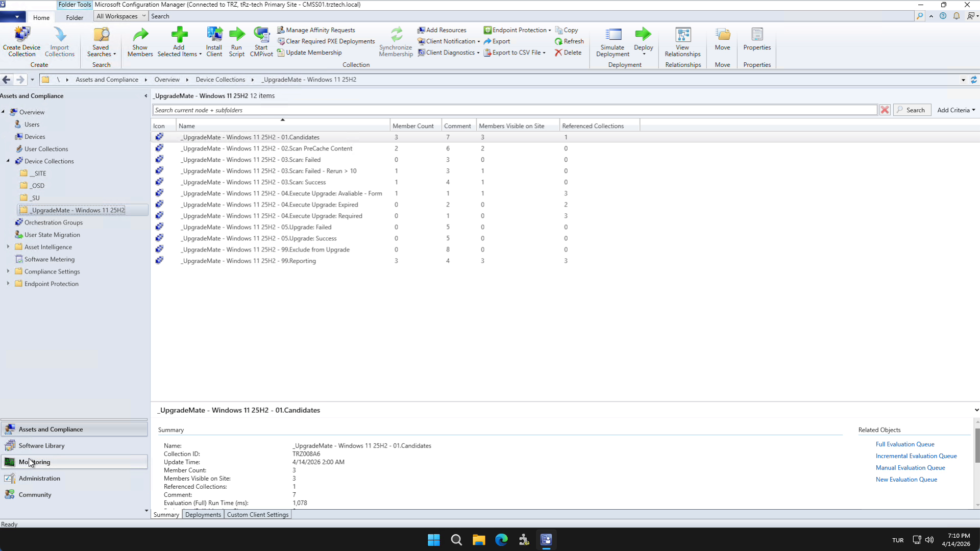Open Endpoint Protection dropdown in ribbon
This screenshot has height=551, width=980.
(517, 30)
